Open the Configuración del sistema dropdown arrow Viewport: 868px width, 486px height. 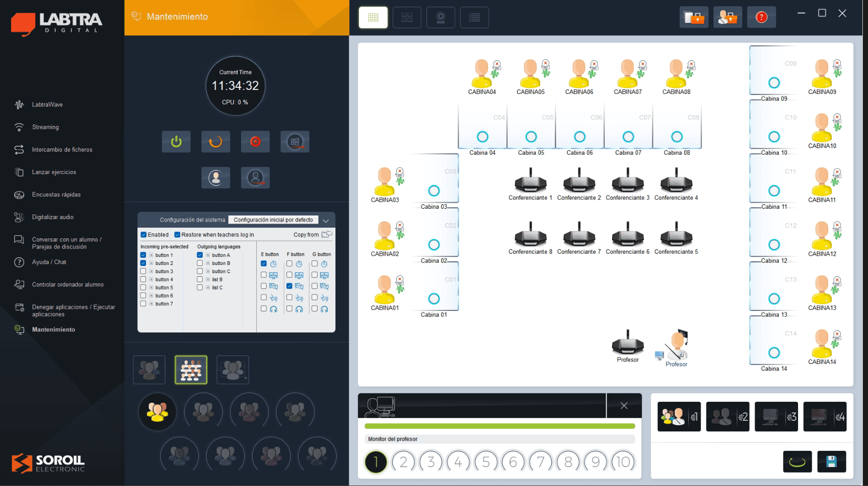click(x=326, y=220)
